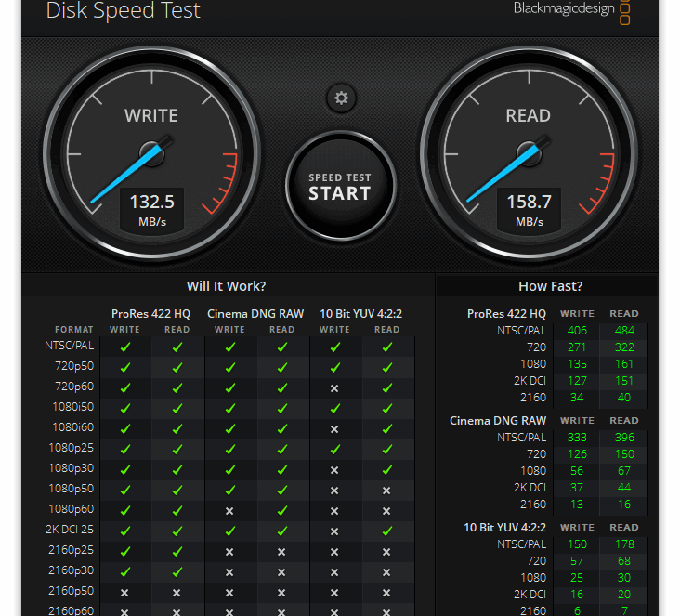Click the Will It Work? heading
This screenshot has width=680, height=616.
point(226,286)
